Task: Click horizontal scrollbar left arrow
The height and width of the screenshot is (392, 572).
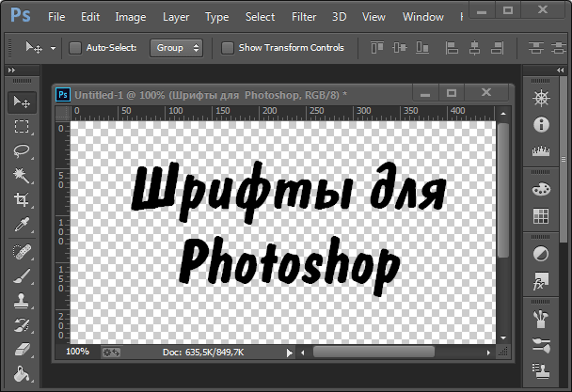Action: tap(302, 353)
